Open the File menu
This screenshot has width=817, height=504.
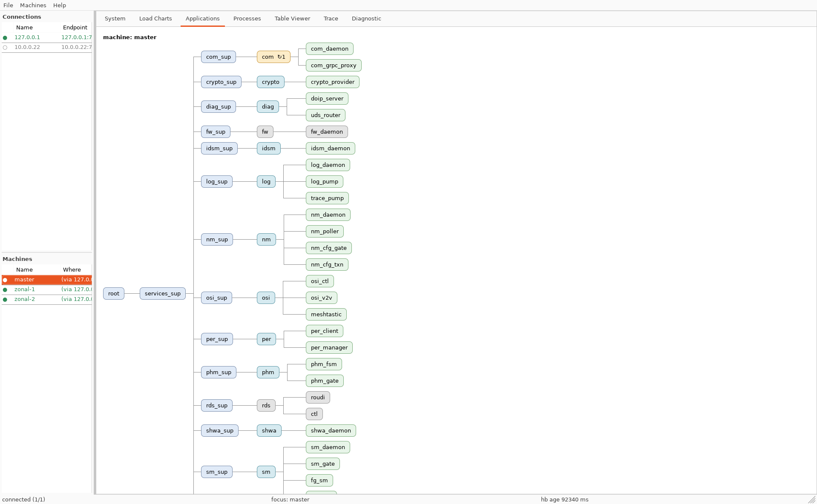click(8, 5)
